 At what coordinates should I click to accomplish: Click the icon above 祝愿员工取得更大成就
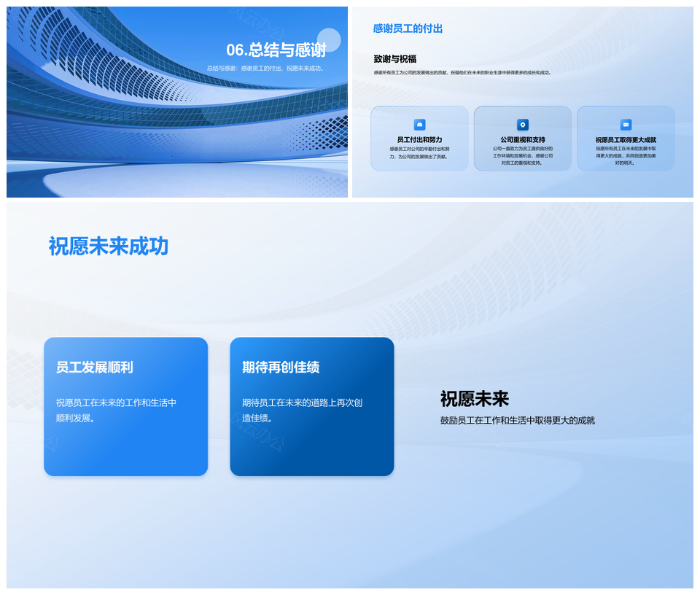tap(626, 125)
